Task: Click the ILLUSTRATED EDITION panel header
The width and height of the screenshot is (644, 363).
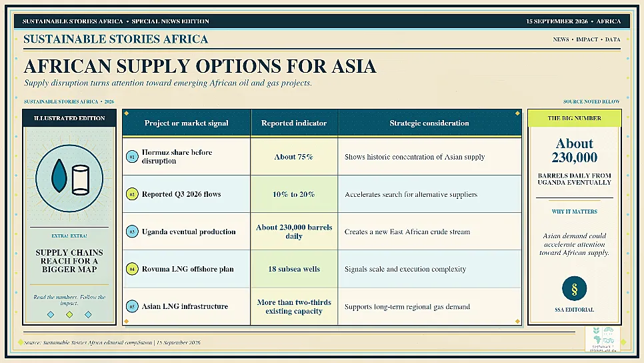Action: click(x=69, y=118)
